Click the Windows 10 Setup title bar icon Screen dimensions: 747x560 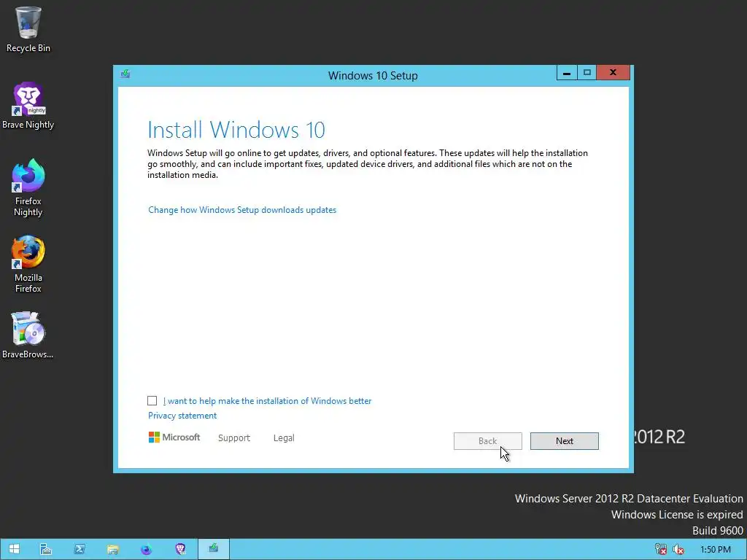(125, 74)
